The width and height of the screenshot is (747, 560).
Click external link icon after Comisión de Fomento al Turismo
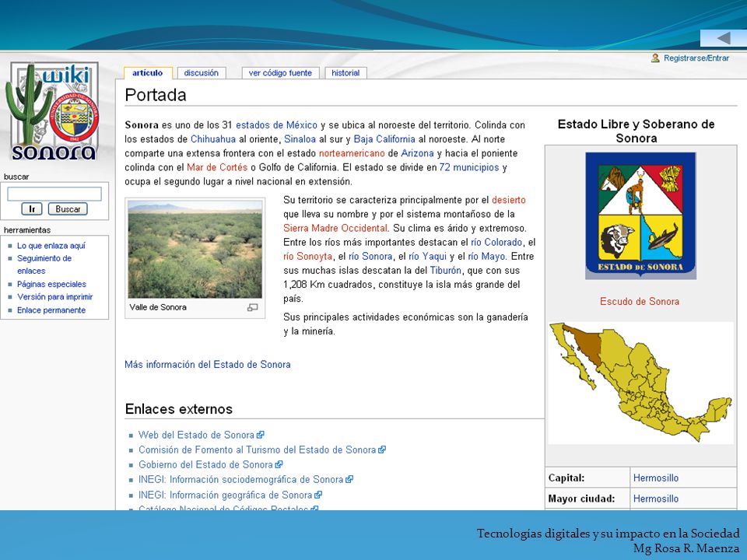click(x=382, y=450)
